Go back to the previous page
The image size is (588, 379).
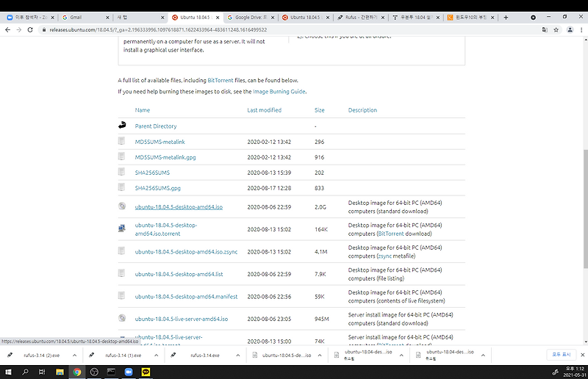[x=7, y=29]
